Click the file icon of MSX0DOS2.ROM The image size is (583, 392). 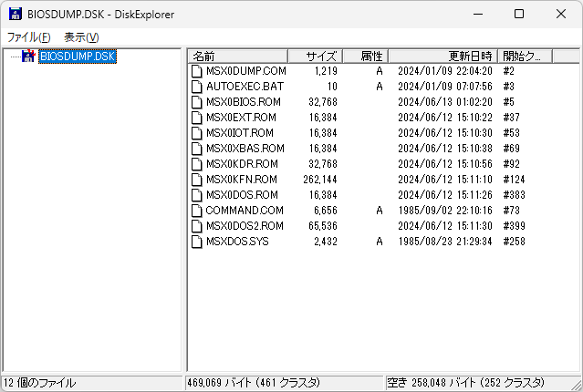(x=197, y=226)
